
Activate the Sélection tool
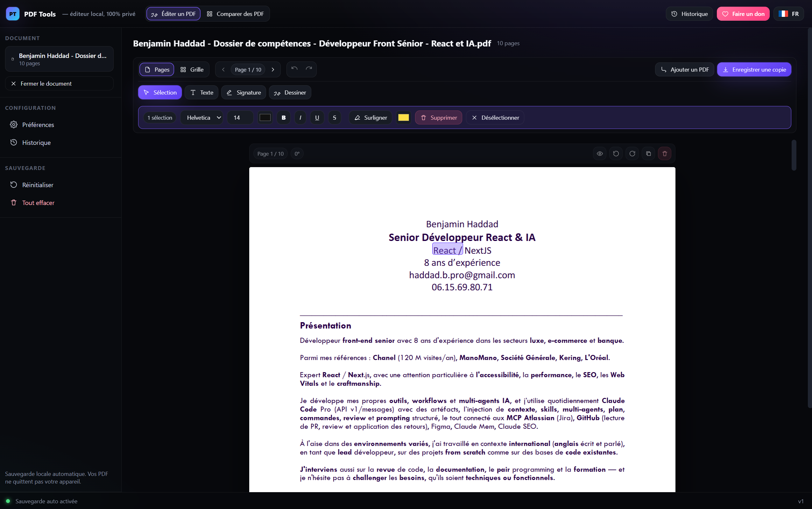pyautogui.click(x=160, y=93)
